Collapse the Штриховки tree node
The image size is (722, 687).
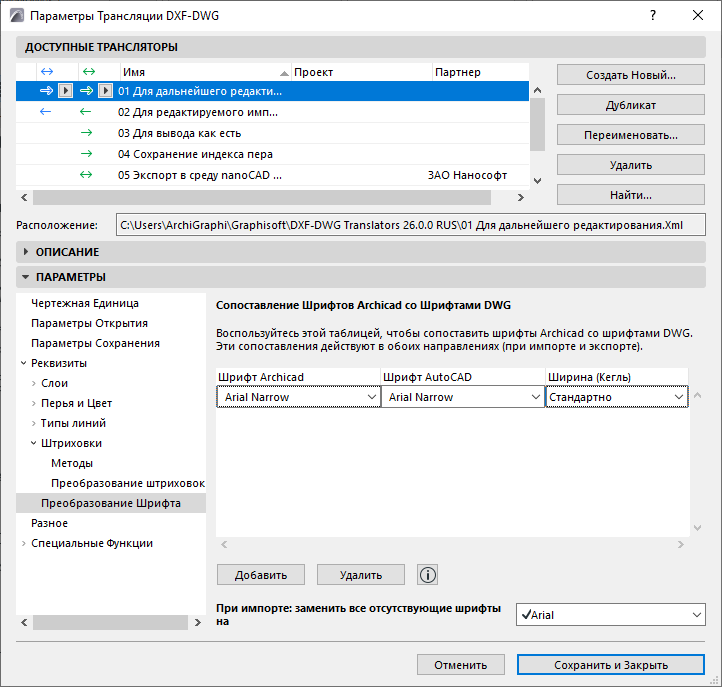click(x=34, y=443)
